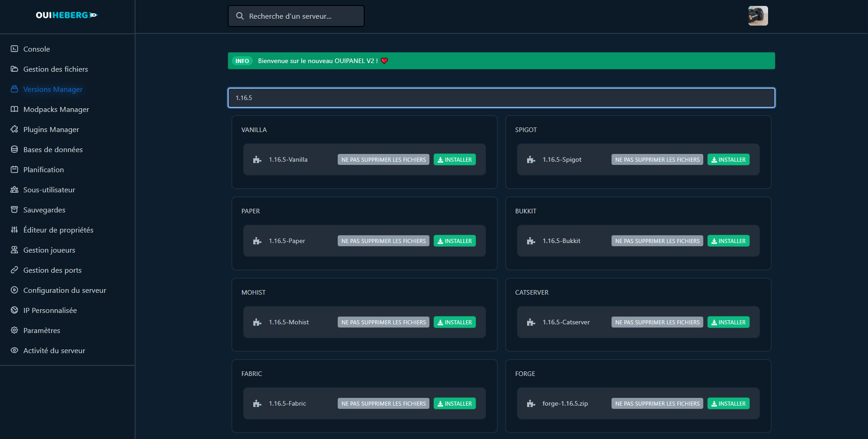
Task: Toggle NE PAS SUPPRIMER LES FICHIERS for Mohist
Action: click(x=383, y=322)
